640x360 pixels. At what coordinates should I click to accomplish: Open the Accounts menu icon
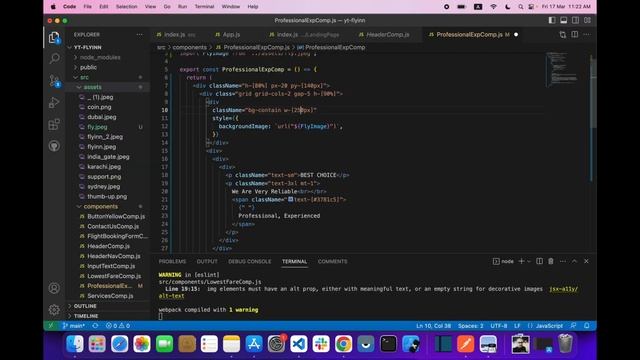click(x=54, y=288)
